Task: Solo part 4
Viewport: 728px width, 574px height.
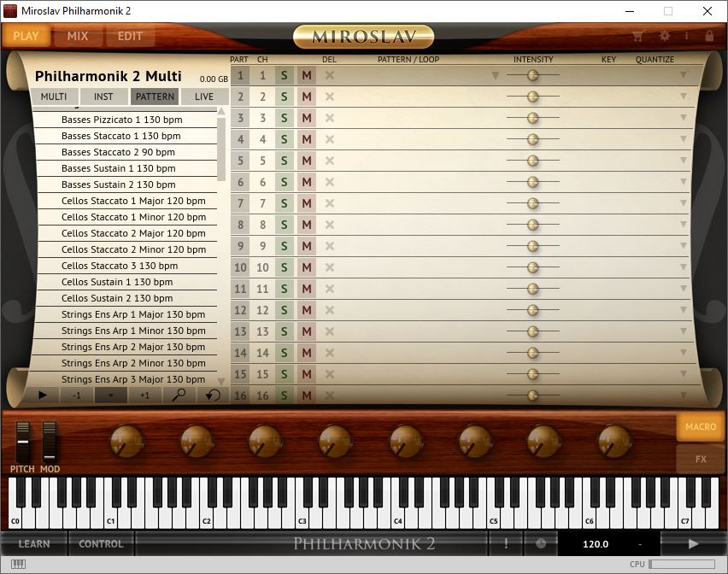Action: [x=285, y=139]
